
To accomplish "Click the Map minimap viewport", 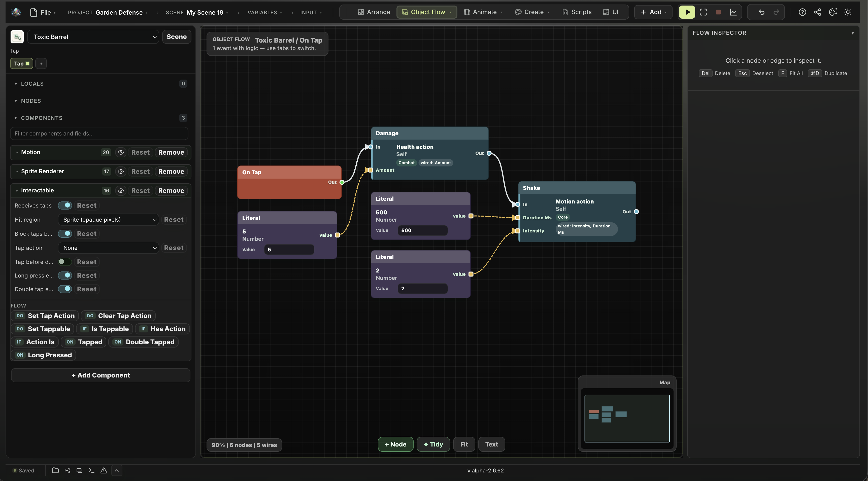I will click(627, 418).
